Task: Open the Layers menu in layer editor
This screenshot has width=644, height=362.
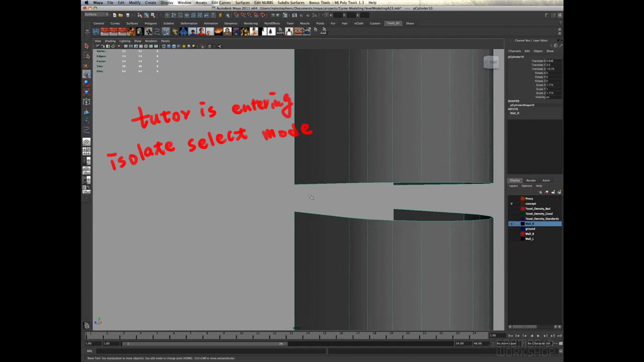Action: tap(513, 186)
